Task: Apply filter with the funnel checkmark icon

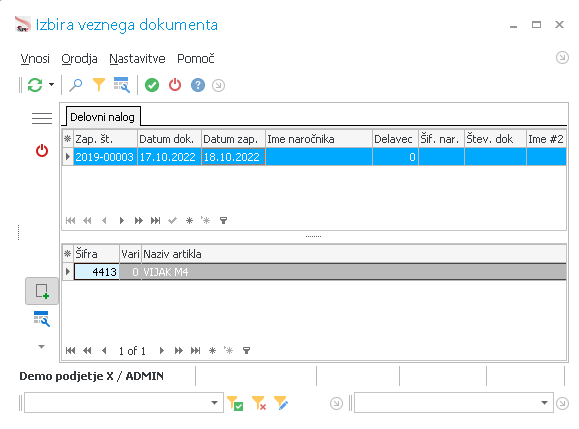Action: (x=235, y=403)
